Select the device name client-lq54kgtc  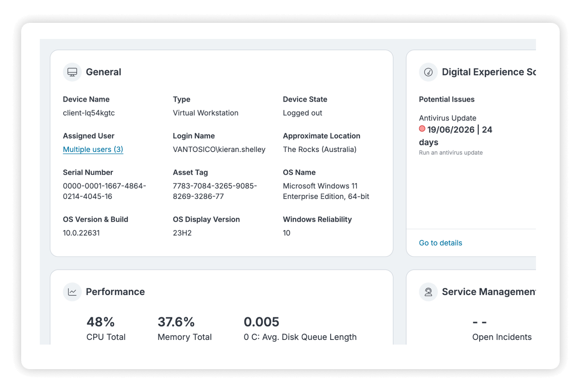(89, 113)
